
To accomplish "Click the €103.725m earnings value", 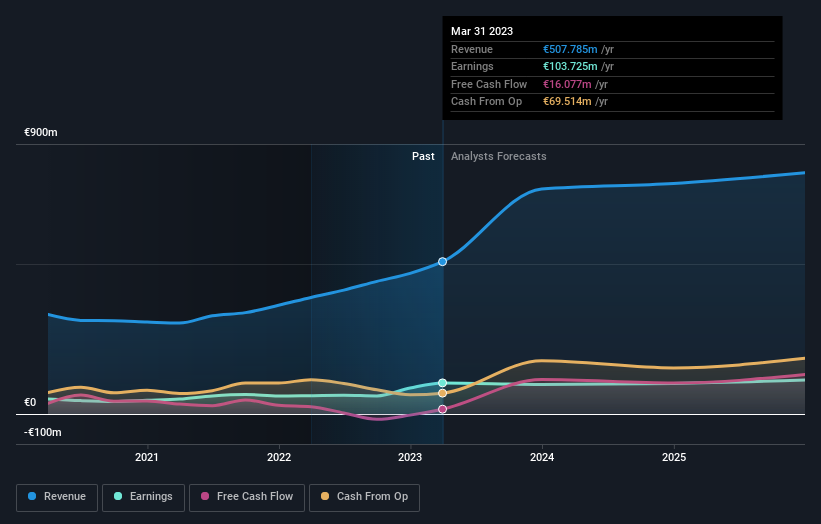I will tap(570, 66).
